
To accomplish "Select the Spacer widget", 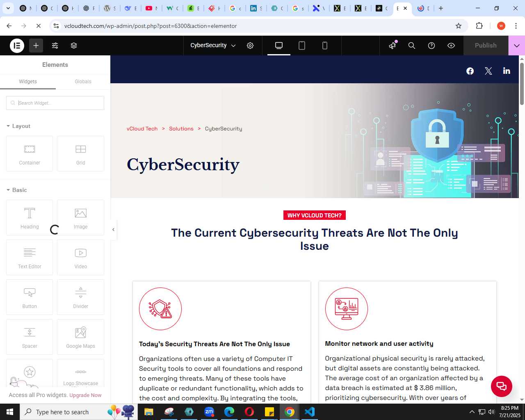I will tap(30, 337).
